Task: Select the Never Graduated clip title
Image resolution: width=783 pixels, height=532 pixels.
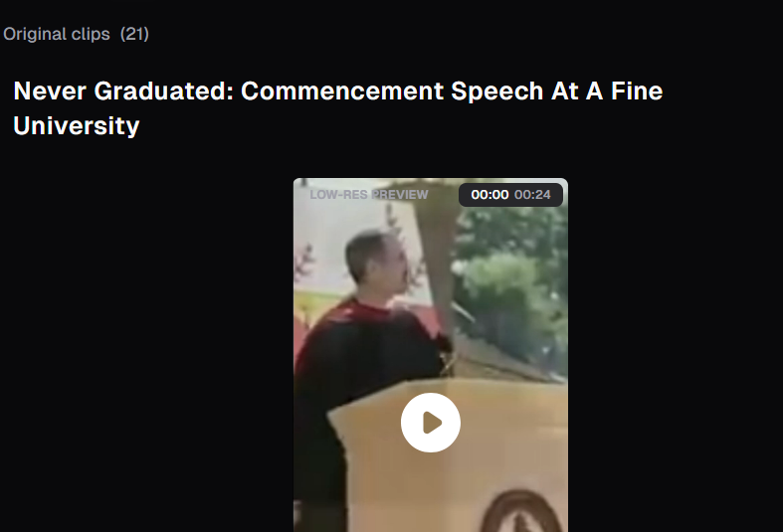Action: [337, 107]
